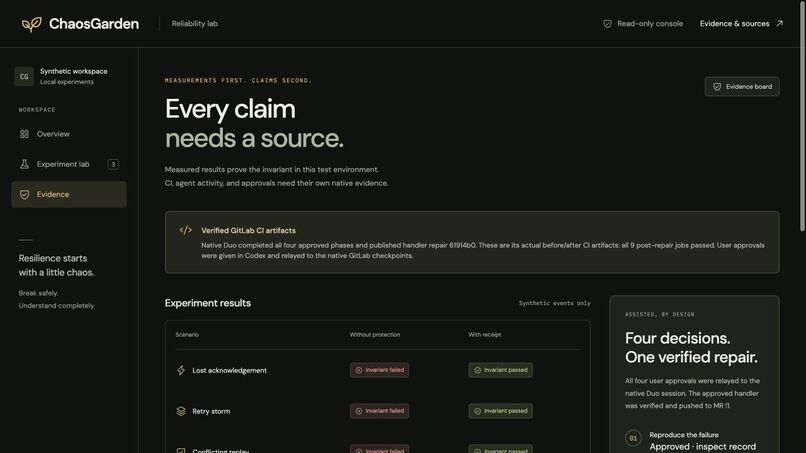Click Invariant passed badge for Retry storm
The width and height of the screenshot is (806, 453).
click(500, 411)
